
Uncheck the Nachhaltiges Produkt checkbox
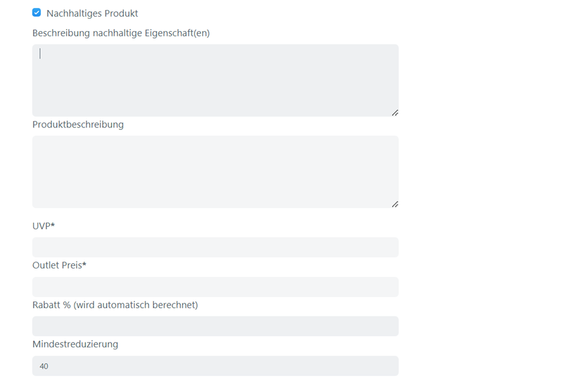coord(37,12)
